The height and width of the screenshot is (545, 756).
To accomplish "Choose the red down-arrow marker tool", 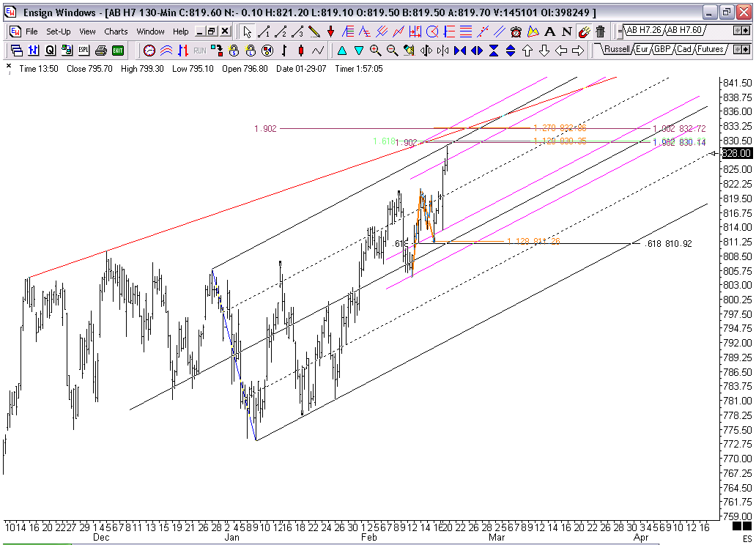I will [331, 31].
